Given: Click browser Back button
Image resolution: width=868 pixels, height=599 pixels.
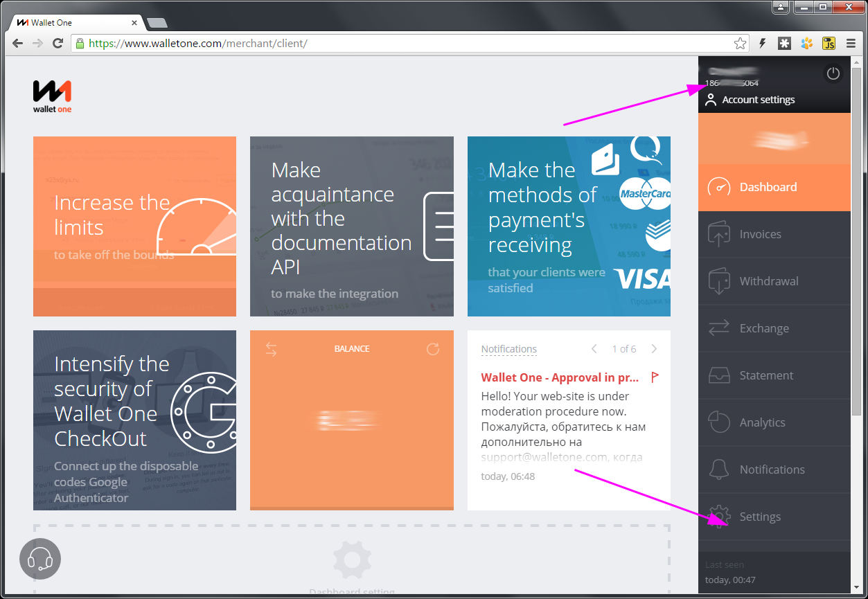Looking at the screenshot, I should point(18,43).
